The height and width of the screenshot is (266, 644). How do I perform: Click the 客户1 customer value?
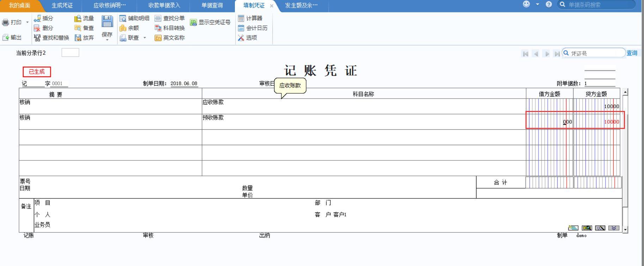click(340, 215)
